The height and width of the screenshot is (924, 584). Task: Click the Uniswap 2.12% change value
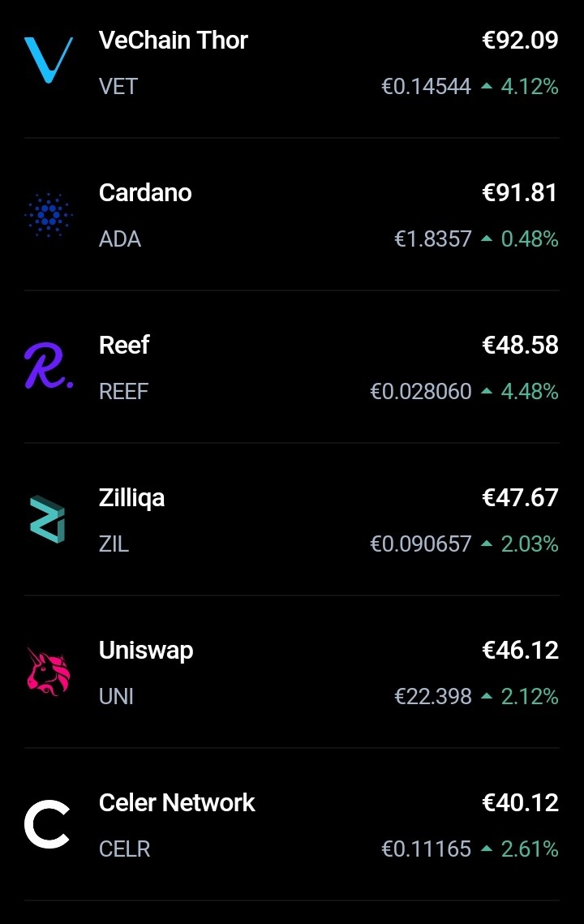click(530, 696)
